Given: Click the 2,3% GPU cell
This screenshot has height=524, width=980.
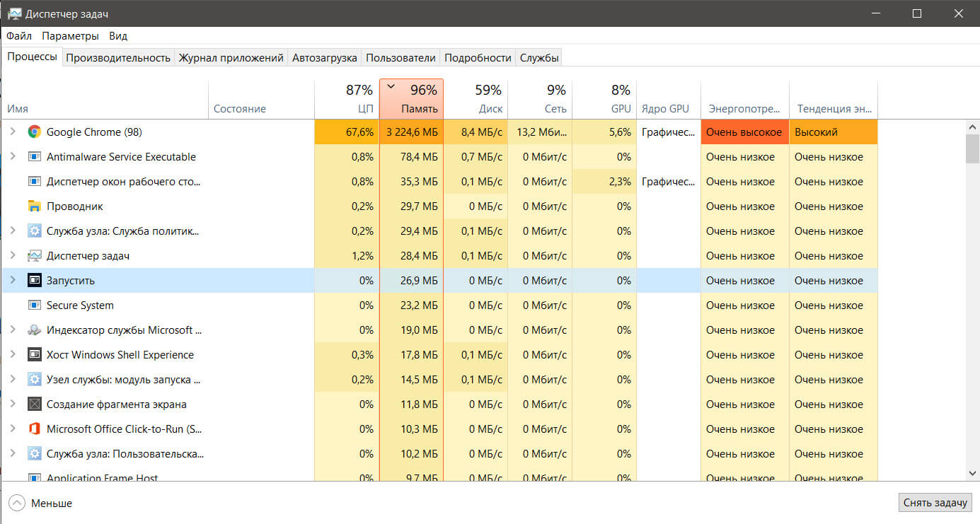Looking at the screenshot, I should pos(605,182).
